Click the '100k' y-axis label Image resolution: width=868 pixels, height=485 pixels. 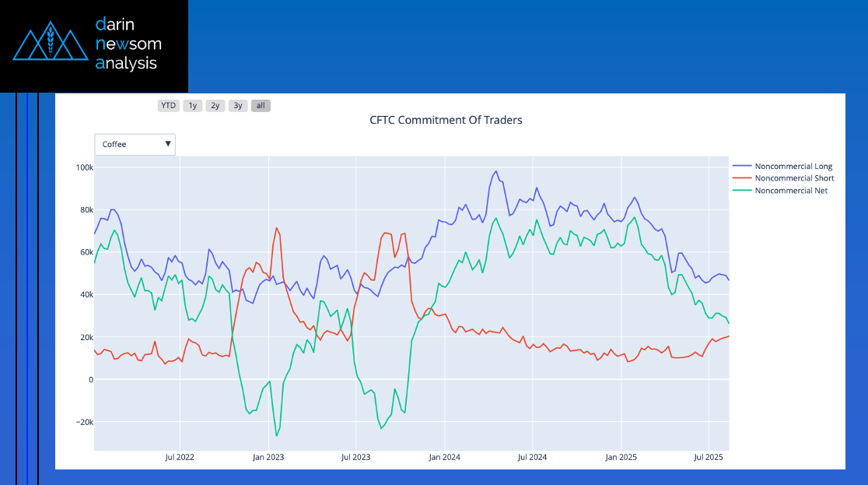84,167
